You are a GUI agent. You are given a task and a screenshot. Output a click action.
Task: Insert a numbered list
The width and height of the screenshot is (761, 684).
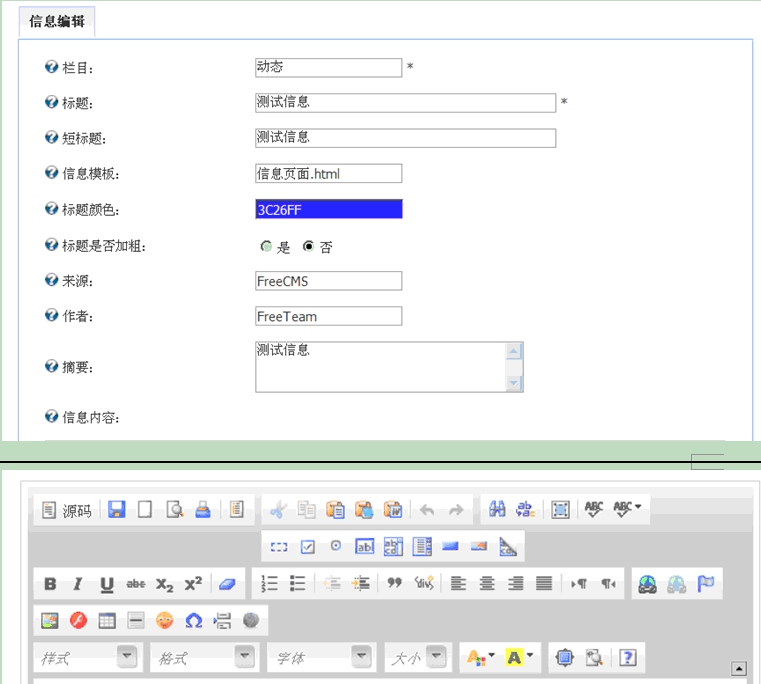pos(269,583)
